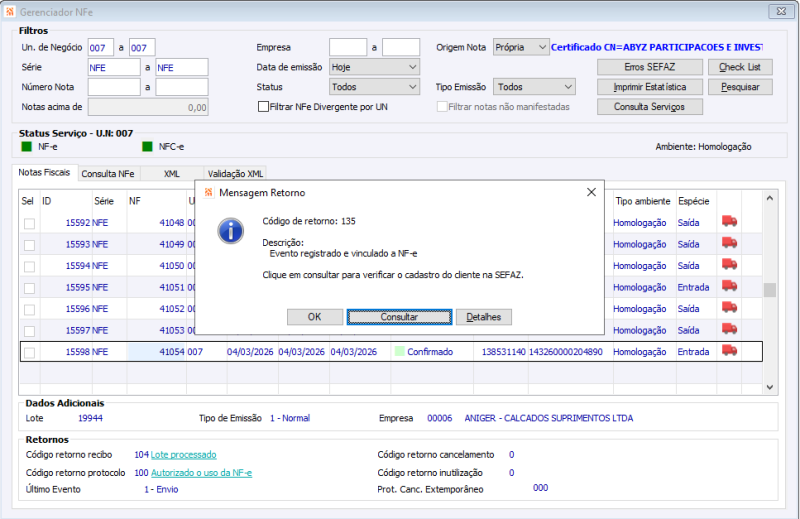Screen dimensions: 800x519
Task: Click the Detalhes button
Action: click(x=484, y=317)
